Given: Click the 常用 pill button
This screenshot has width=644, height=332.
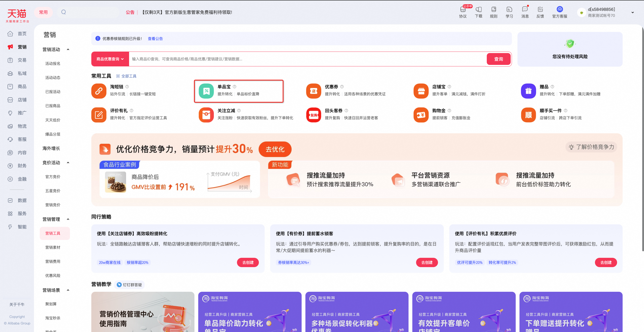Looking at the screenshot, I should tap(43, 12).
